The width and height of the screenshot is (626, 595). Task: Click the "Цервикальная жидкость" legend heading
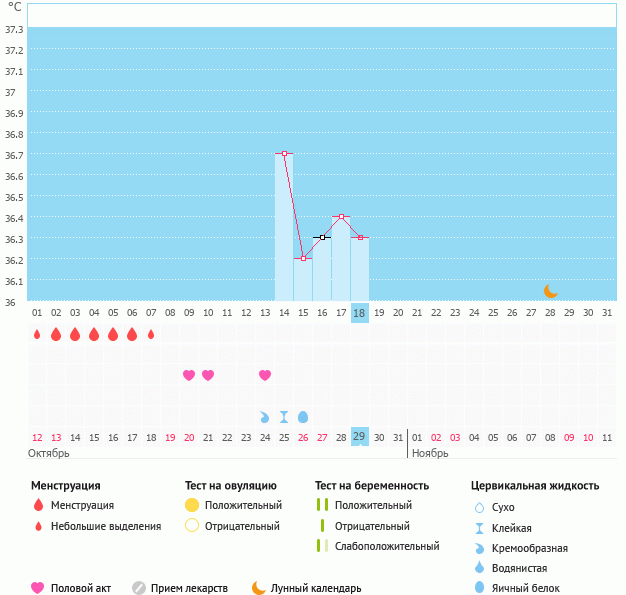(535, 485)
